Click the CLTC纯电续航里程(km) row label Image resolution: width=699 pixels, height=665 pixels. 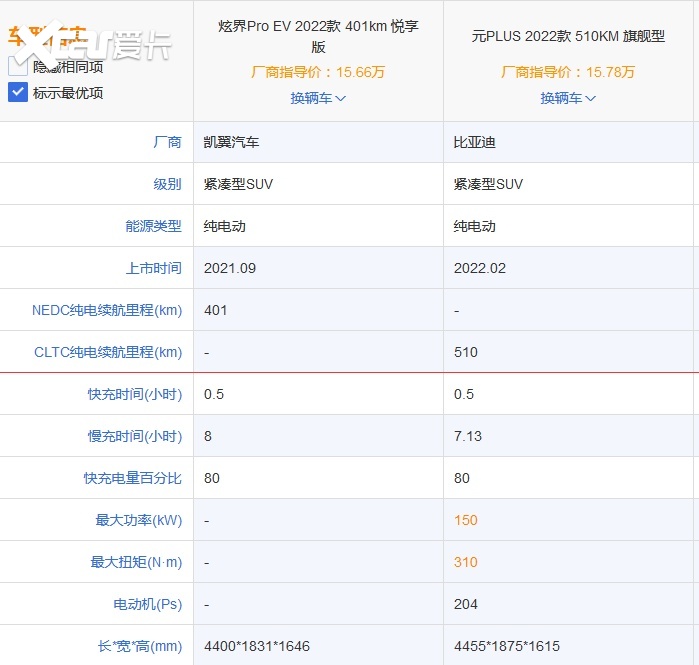(108, 352)
